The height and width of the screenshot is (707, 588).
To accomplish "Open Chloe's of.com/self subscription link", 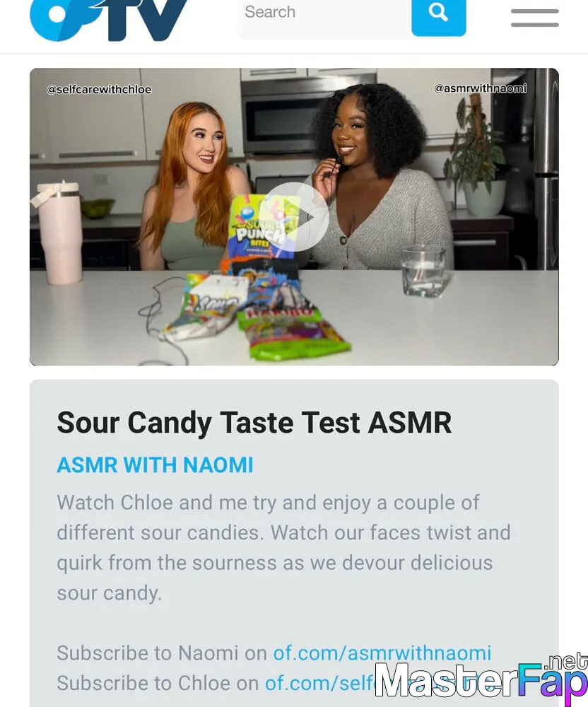I will [x=320, y=683].
